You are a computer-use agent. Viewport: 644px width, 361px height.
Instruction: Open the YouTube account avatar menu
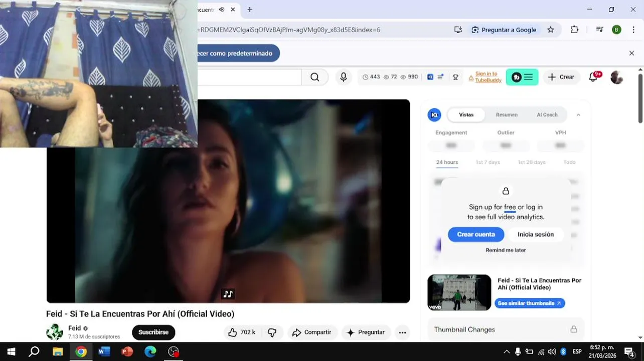click(x=617, y=77)
